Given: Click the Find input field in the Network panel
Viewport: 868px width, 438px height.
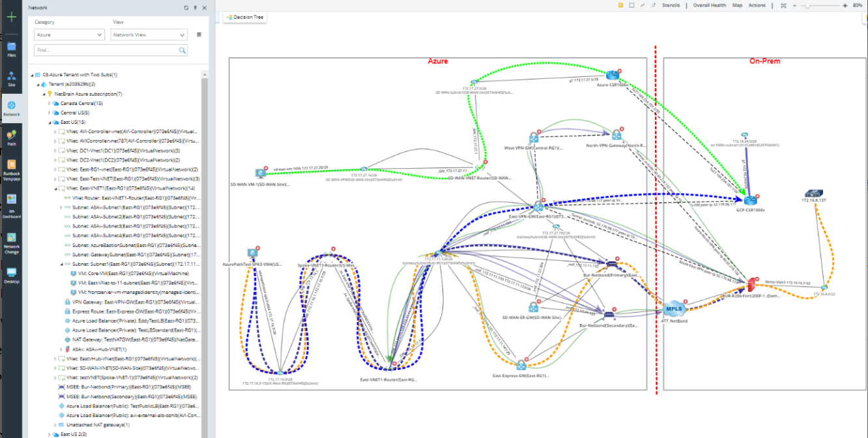Looking at the screenshot, I should 104,50.
